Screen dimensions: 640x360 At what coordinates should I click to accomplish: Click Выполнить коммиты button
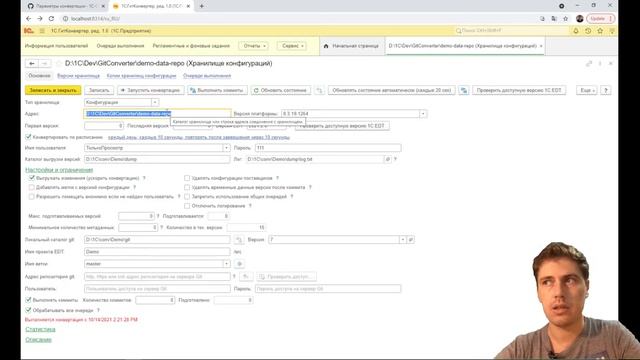tap(217, 90)
